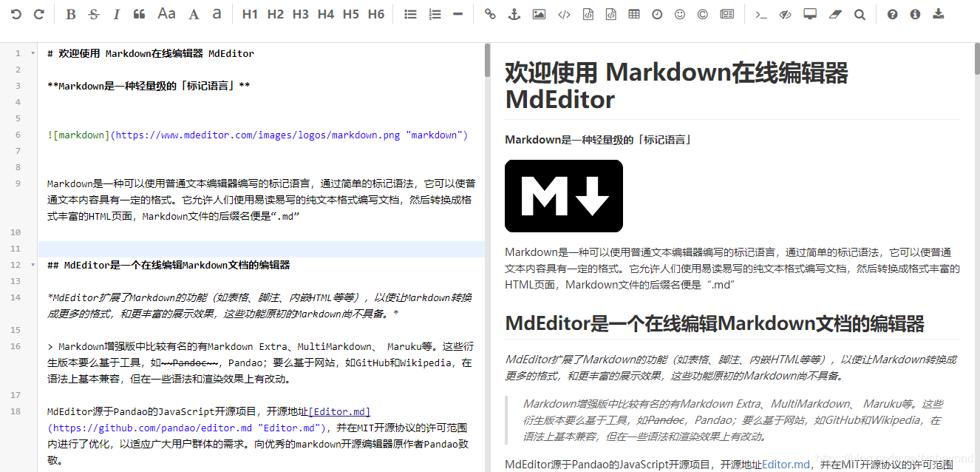
Task: Add an image using the picture icon
Action: click(x=539, y=14)
